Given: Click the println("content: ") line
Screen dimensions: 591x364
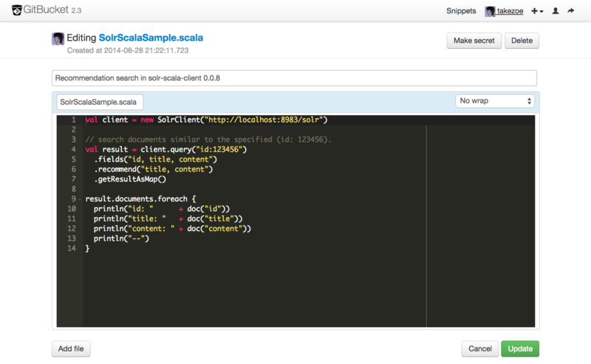Looking at the screenshot, I should coord(172,228).
